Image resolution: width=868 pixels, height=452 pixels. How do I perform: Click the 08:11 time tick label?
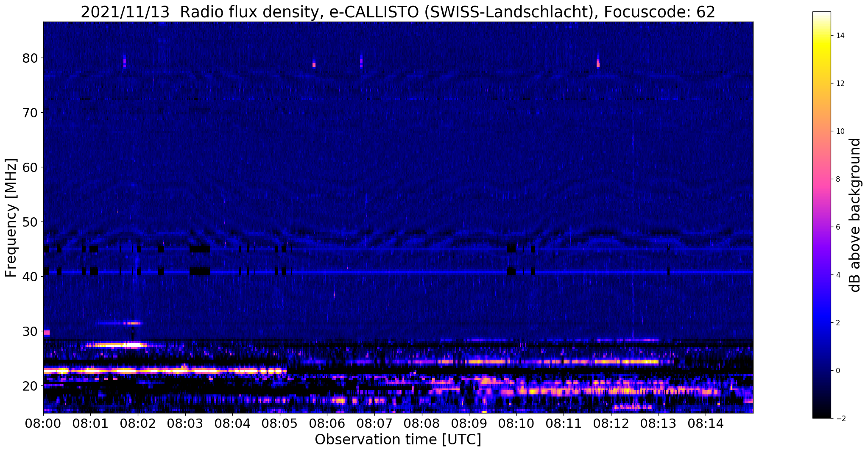coord(564,423)
